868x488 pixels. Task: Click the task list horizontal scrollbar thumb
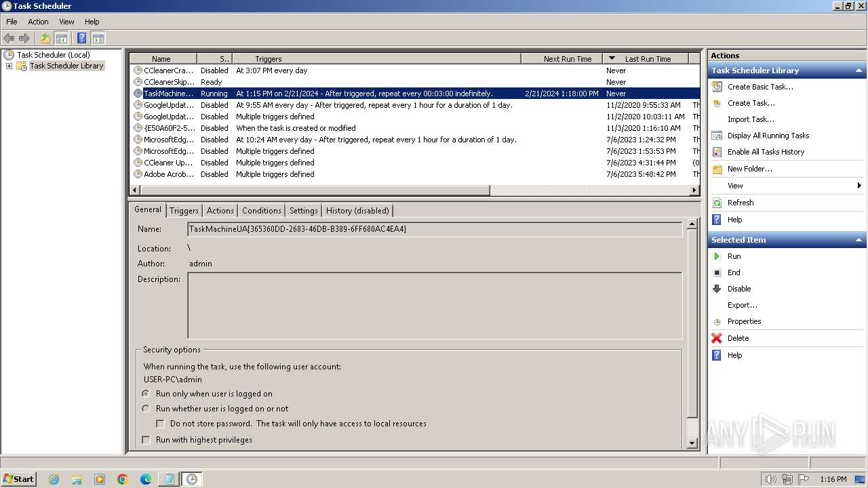coord(314,190)
